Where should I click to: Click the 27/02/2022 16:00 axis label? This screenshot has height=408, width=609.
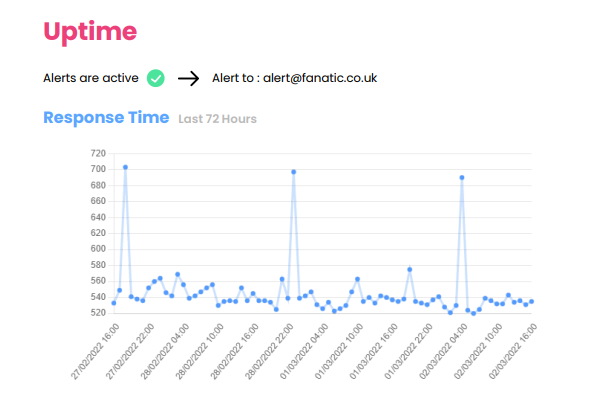[x=96, y=352]
